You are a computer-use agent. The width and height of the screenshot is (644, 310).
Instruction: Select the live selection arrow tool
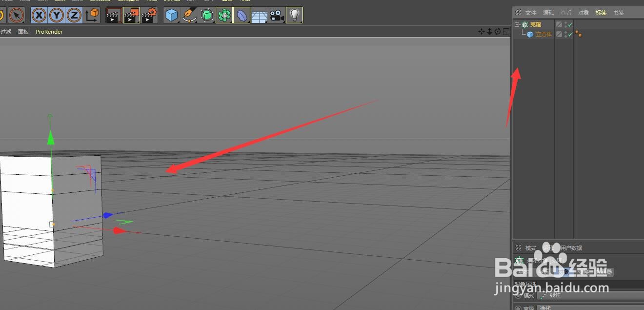(x=17, y=16)
